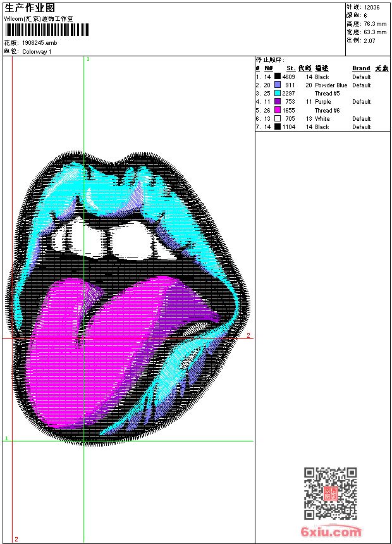
Task: Click the stitch count value 12036
Action: pyautogui.click(x=372, y=7)
